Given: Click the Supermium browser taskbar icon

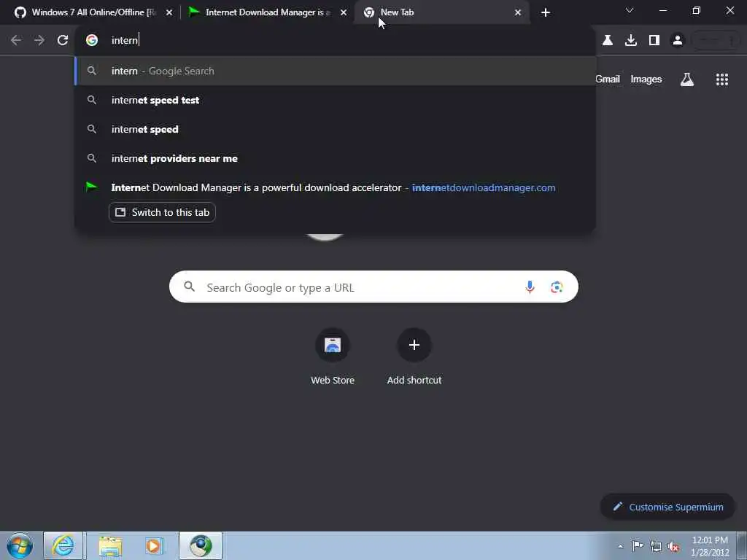Looking at the screenshot, I should (201, 545).
